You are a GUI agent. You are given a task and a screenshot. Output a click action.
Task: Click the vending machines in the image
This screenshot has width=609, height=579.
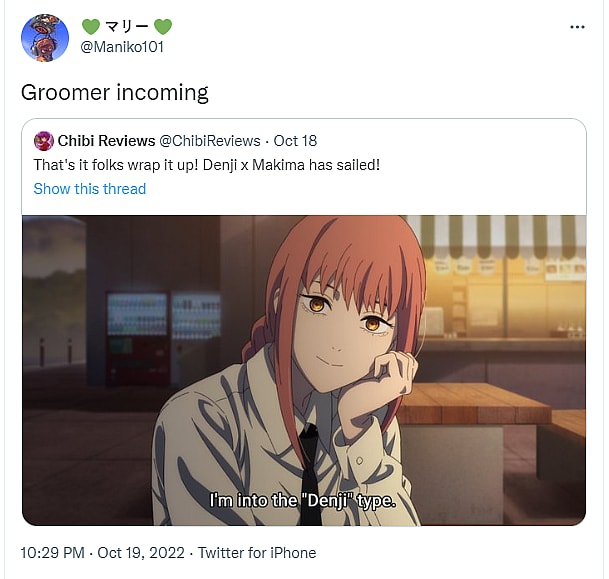(x=164, y=338)
